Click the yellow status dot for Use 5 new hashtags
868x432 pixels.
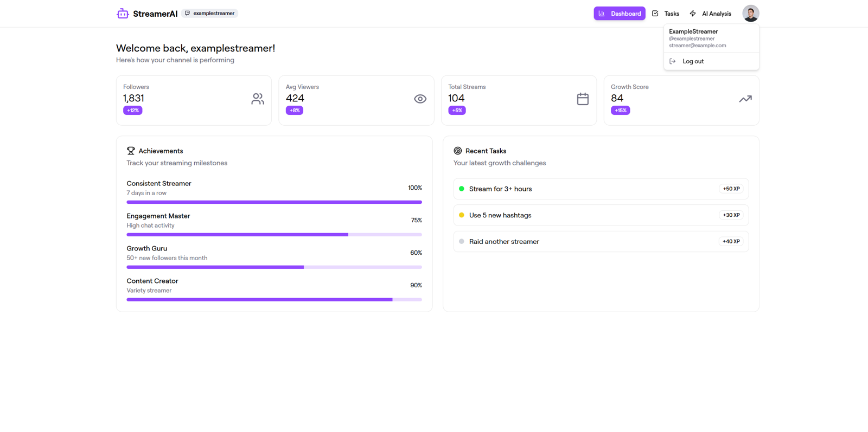(462, 215)
